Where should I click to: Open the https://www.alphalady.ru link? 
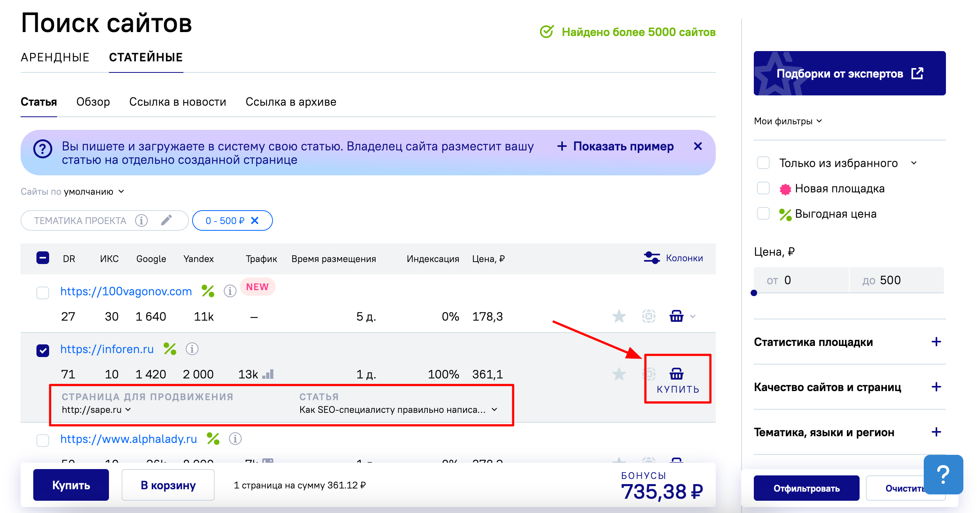click(x=129, y=439)
